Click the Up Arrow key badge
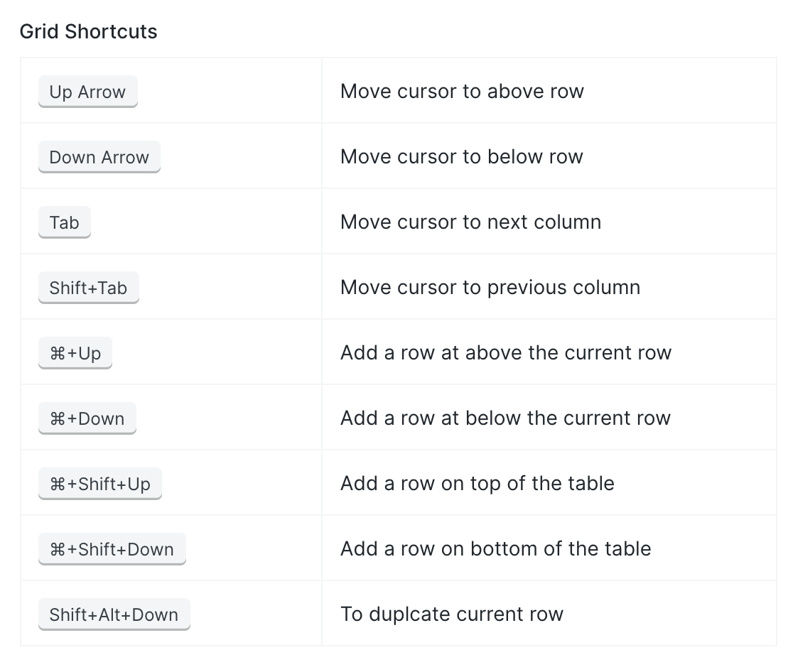Viewport: 793px width, 672px height. (87, 92)
